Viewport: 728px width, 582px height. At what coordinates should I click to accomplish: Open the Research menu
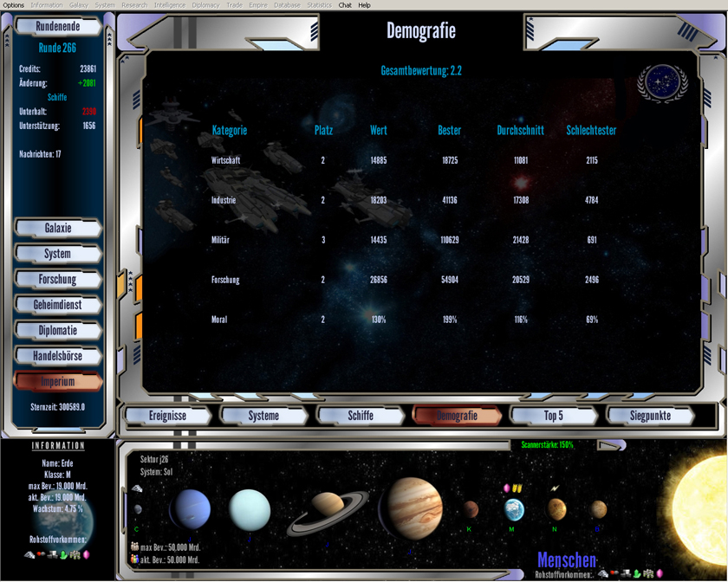coord(134,5)
